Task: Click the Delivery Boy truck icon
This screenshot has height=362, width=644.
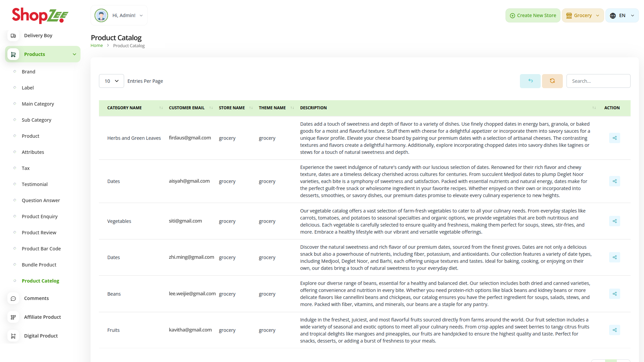Action: tap(13, 36)
